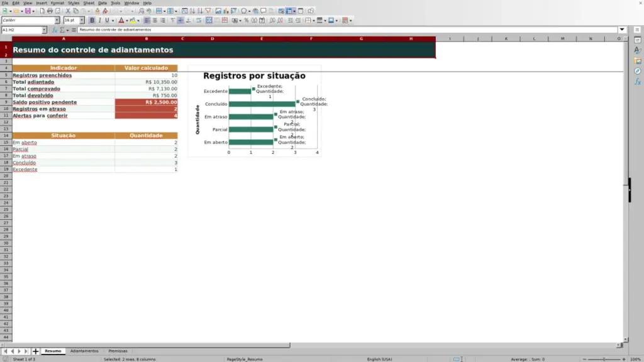Click the formula input line
The height and width of the screenshot is (362, 644).
(x=347, y=30)
